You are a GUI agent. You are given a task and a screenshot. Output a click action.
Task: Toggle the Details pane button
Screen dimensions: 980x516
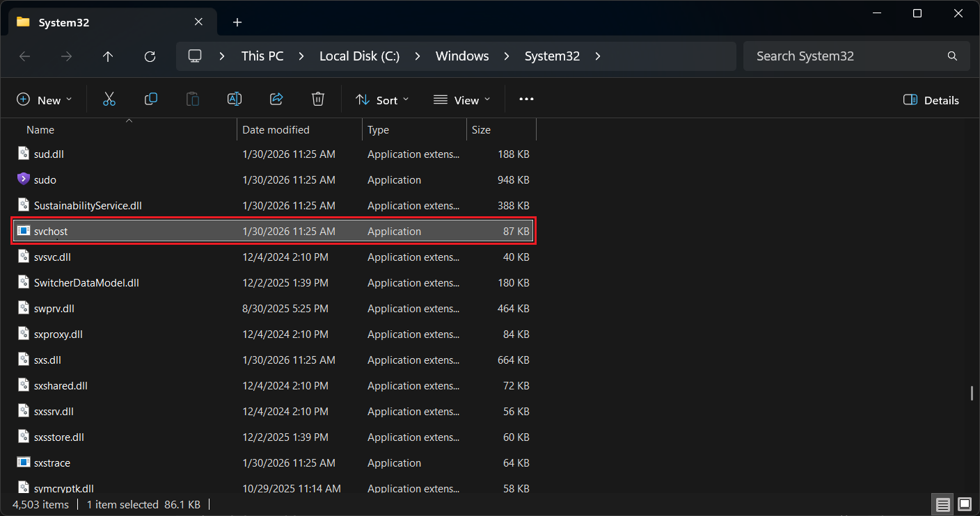coord(931,100)
